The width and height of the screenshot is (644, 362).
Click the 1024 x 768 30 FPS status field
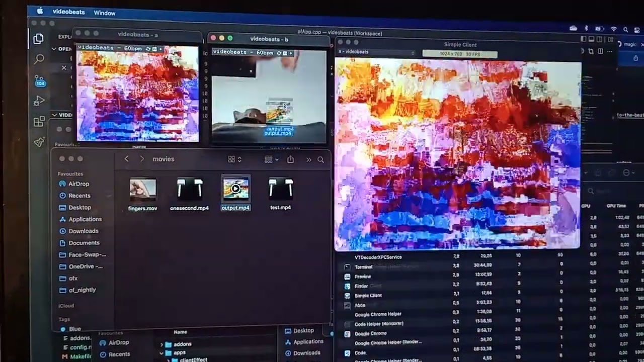460,54
